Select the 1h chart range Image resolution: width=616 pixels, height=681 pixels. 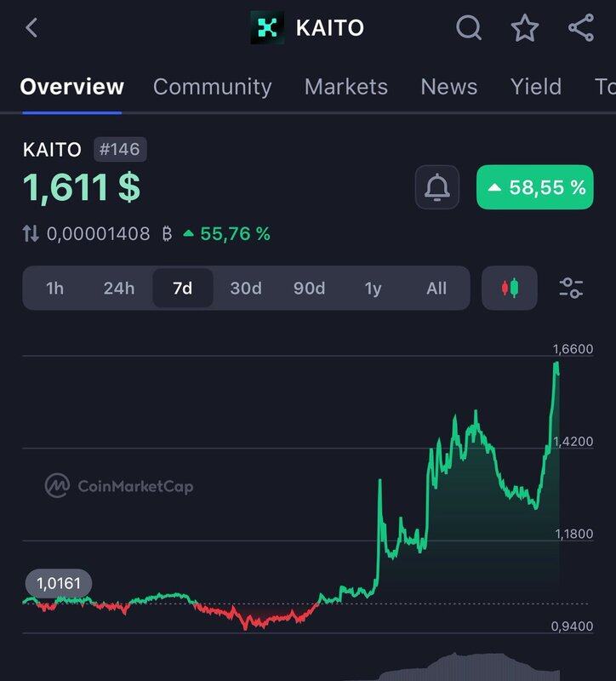click(54, 289)
